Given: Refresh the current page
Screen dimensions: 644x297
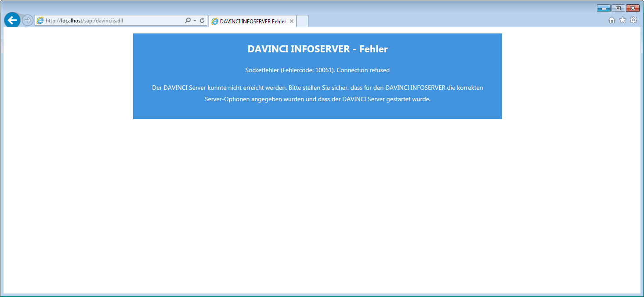Looking at the screenshot, I should tap(201, 20).
